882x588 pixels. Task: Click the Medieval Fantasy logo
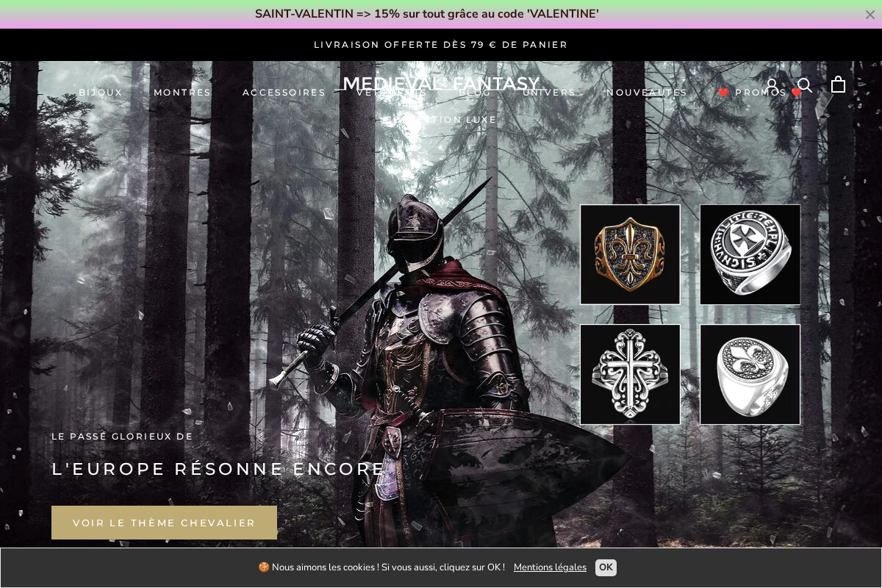(x=441, y=83)
